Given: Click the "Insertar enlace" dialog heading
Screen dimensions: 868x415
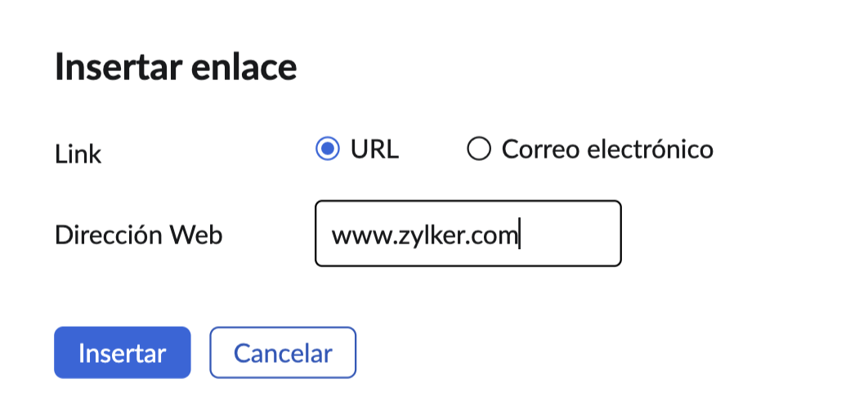Looking at the screenshot, I should 175,67.
